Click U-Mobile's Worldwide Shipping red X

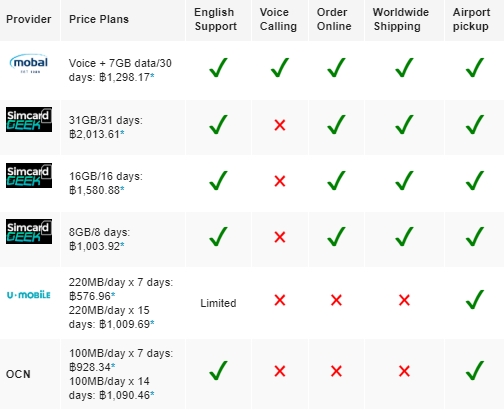click(x=404, y=300)
